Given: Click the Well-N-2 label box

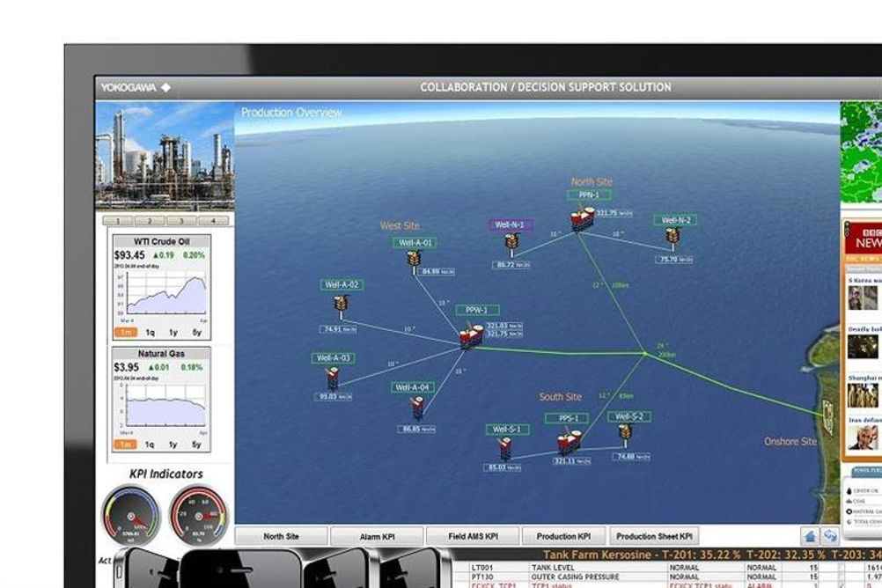Looking at the screenshot, I should (x=675, y=220).
